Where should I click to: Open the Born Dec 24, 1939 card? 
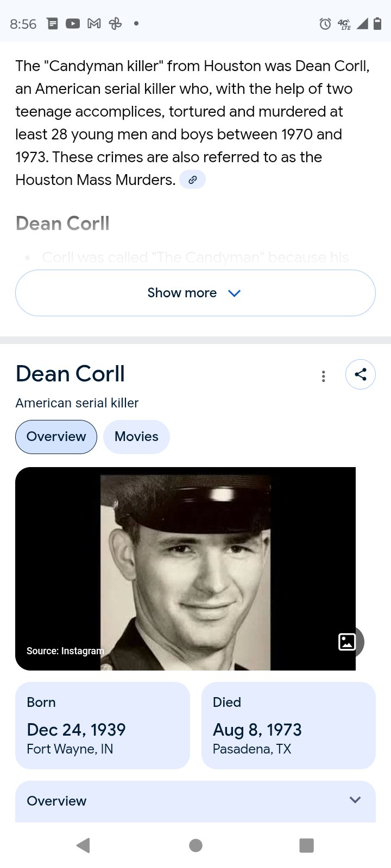(x=103, y=725)
